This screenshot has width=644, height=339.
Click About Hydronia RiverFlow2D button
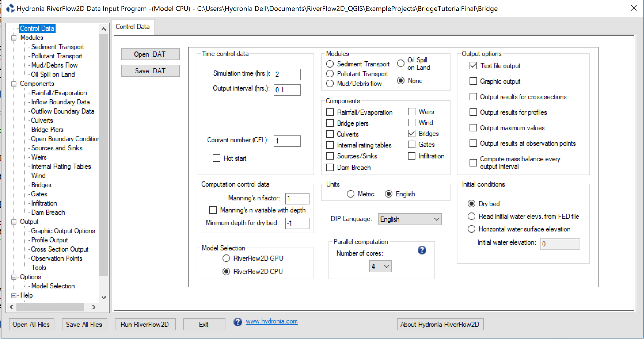tap(440, 324)
